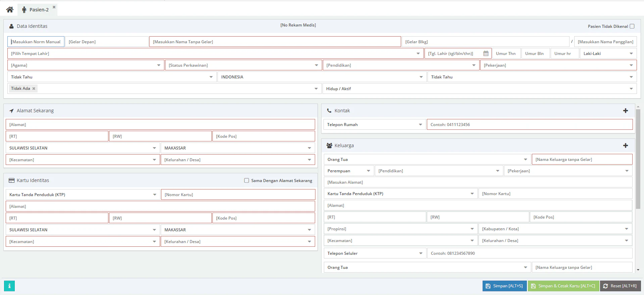Click the Umur Bln field
This screenshot has width=644, height=295.
coord(536,54)
